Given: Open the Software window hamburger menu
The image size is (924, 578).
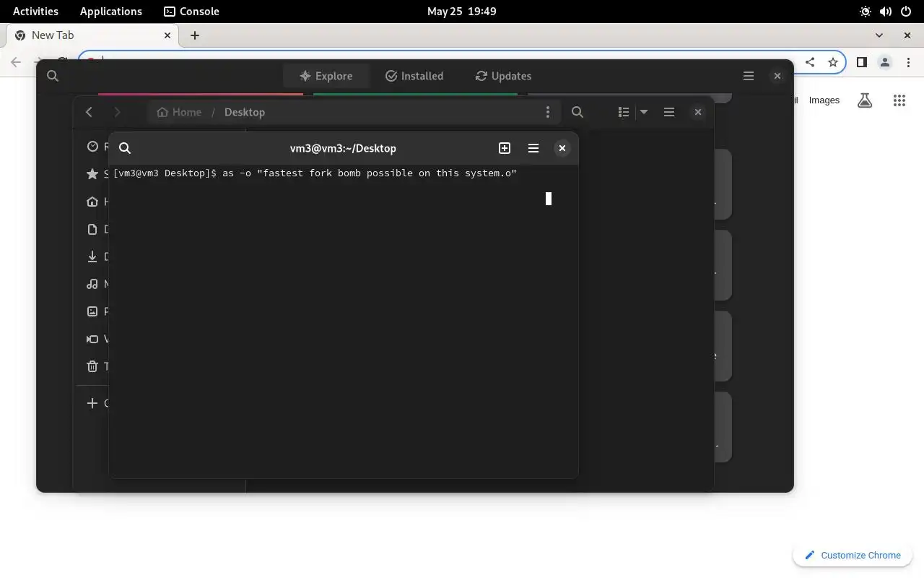Looking at the screenshot, I should tap(749, 76).
